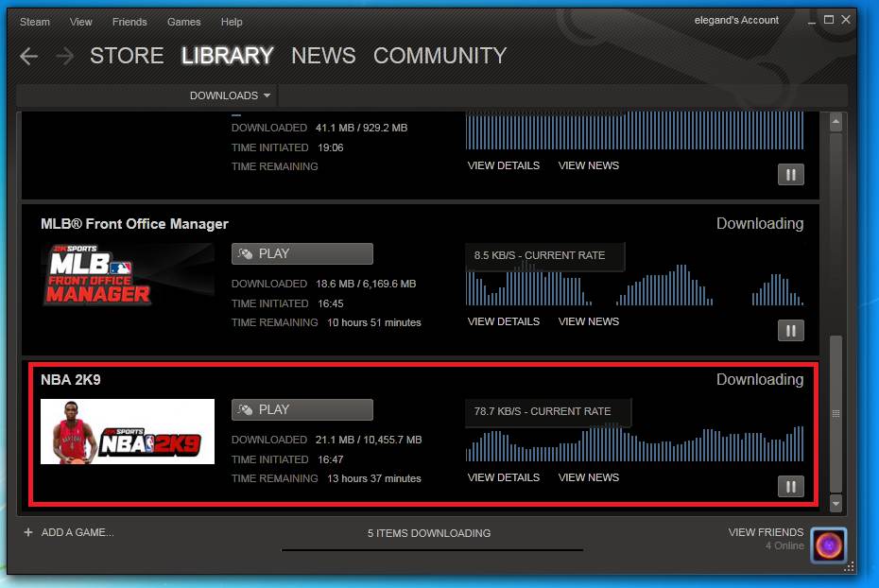The height and width of the screenshot is (588, 879).
Task: Switch to the News tab
Action: 323,56
